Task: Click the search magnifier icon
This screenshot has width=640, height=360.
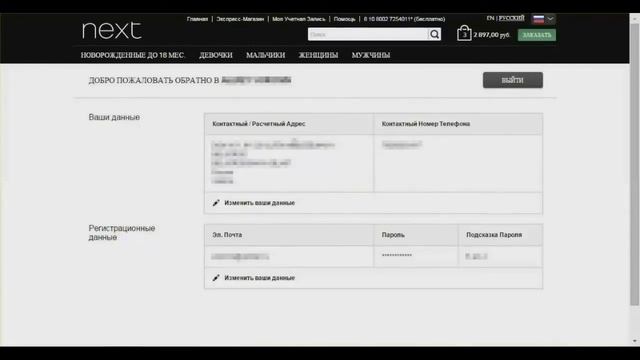Action: 434,34
